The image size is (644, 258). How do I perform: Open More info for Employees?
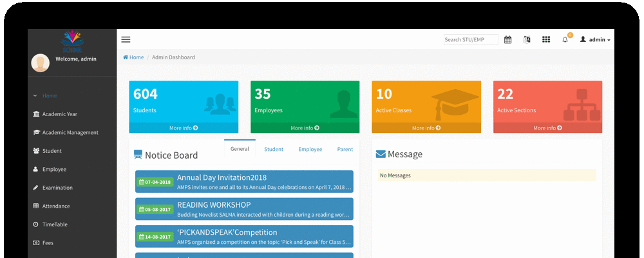305,128
